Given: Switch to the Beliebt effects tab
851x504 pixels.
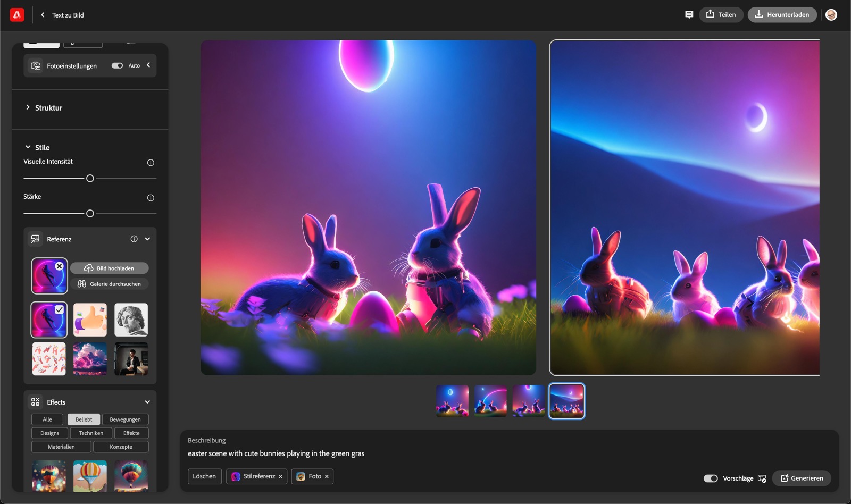Looking at the screenshot, I should click(84, 419).
